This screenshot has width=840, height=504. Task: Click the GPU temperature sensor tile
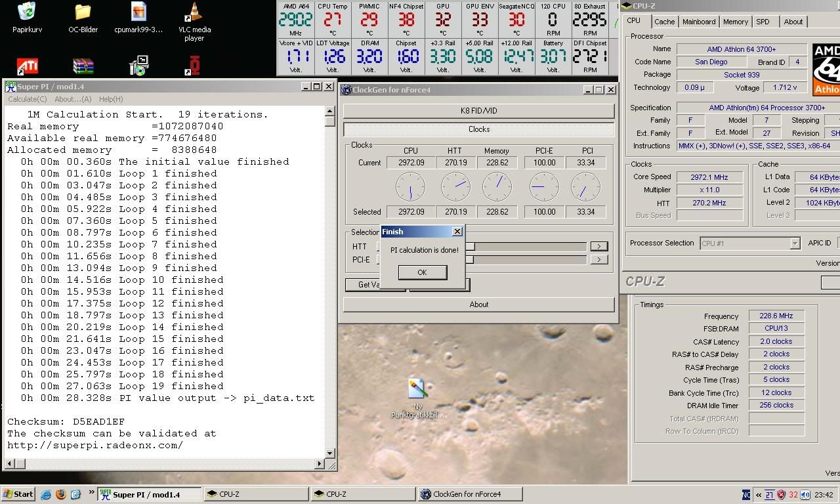[443, 20]
